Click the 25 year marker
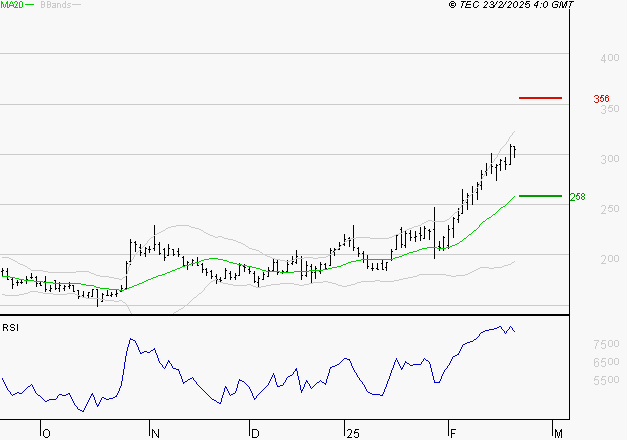The width and height of the screenshot is (627, 440). [x=353, y=434]
